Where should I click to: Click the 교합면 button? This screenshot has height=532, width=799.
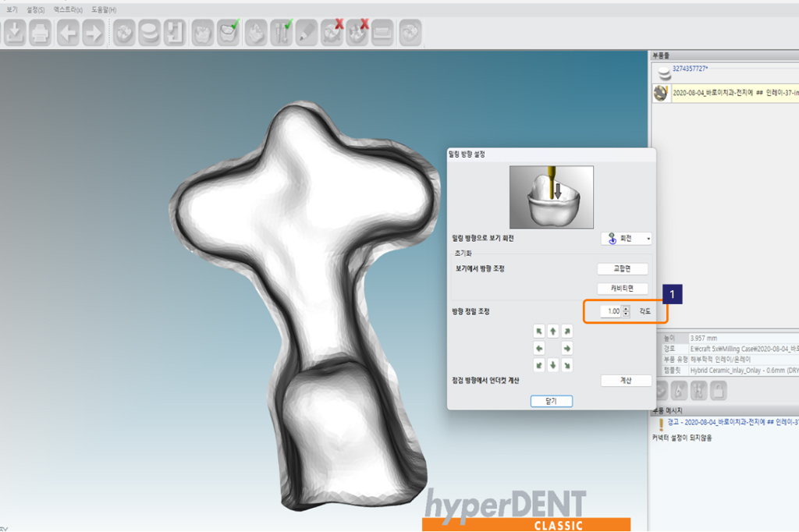(x=623, y=269)
